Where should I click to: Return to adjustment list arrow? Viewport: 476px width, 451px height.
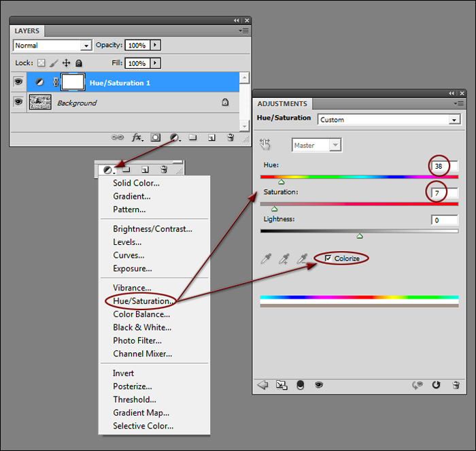click(x=263, y=385)
